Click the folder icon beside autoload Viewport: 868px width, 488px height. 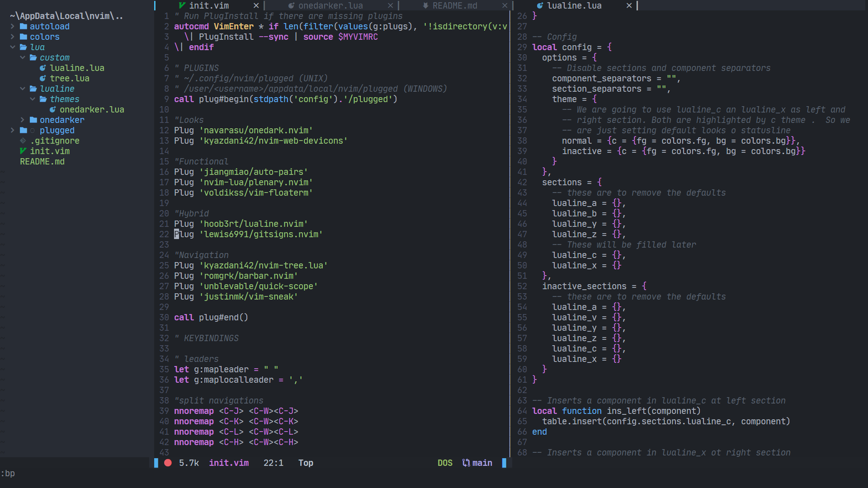click(24, 26)
